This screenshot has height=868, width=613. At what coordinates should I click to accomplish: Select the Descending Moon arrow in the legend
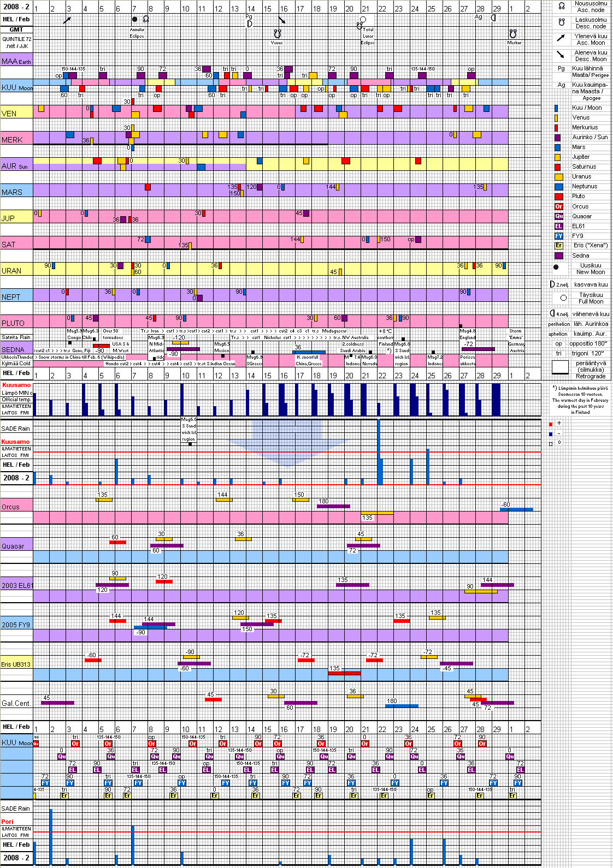pos(561,55)
